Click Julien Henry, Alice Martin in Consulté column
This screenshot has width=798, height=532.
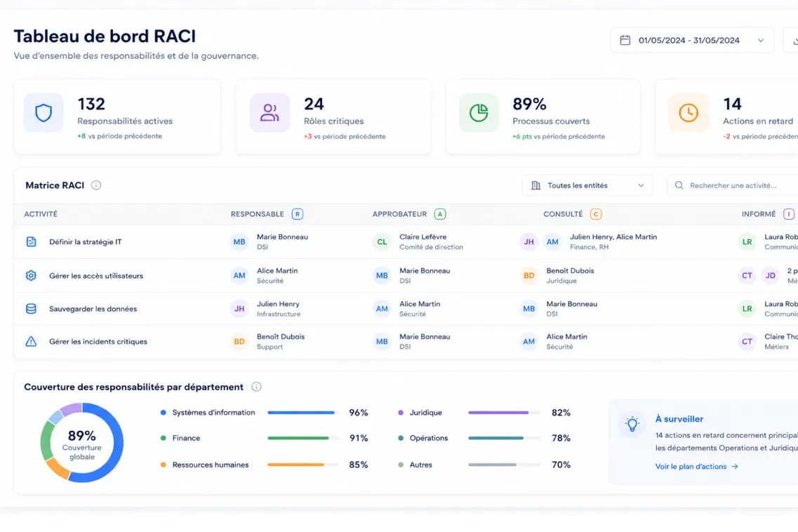613,237
